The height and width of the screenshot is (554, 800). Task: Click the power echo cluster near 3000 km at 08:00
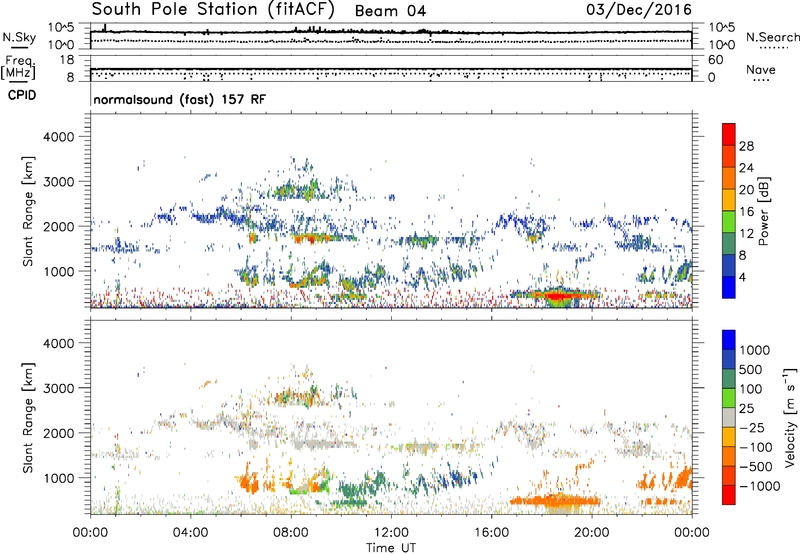(x=298, y=189)
